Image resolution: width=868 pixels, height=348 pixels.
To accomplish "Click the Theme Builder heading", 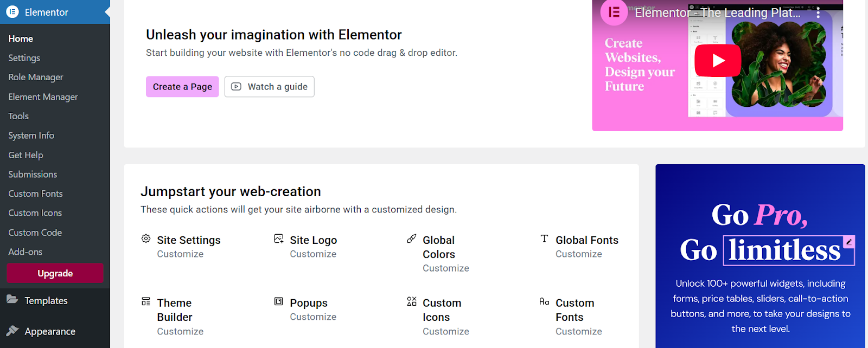I will pos(175,310).
